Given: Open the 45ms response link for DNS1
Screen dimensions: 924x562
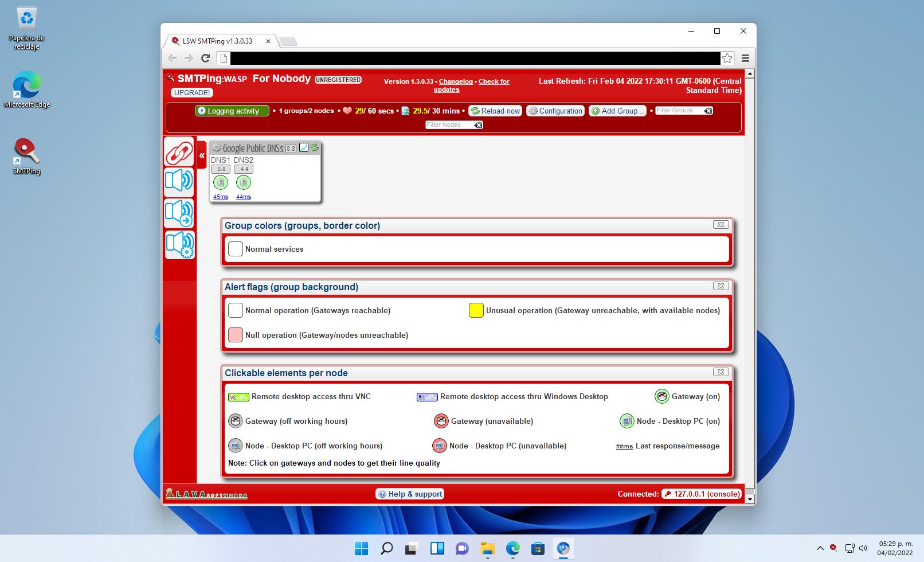Looking at the screenshot, I should pos(221,197).
